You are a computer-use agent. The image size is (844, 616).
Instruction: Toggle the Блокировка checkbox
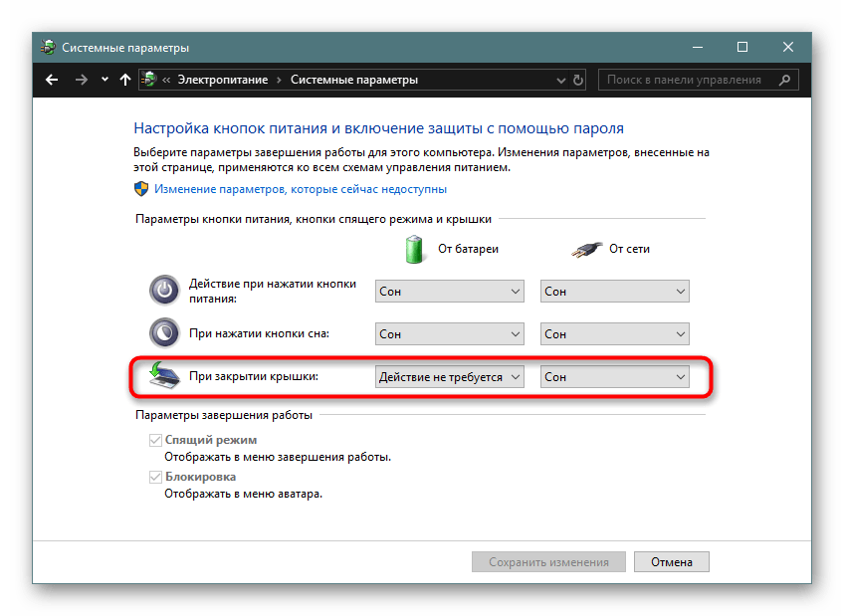[156, 477]
